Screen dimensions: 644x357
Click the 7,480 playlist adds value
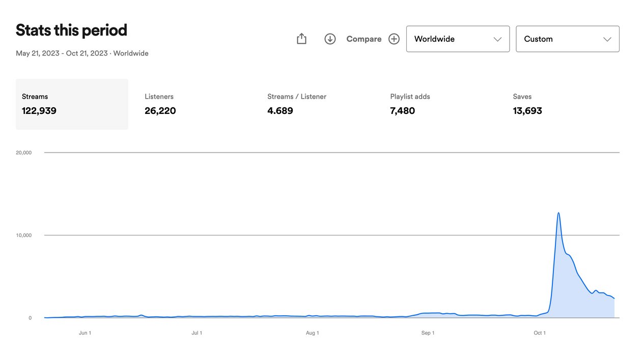click(403, 111)
